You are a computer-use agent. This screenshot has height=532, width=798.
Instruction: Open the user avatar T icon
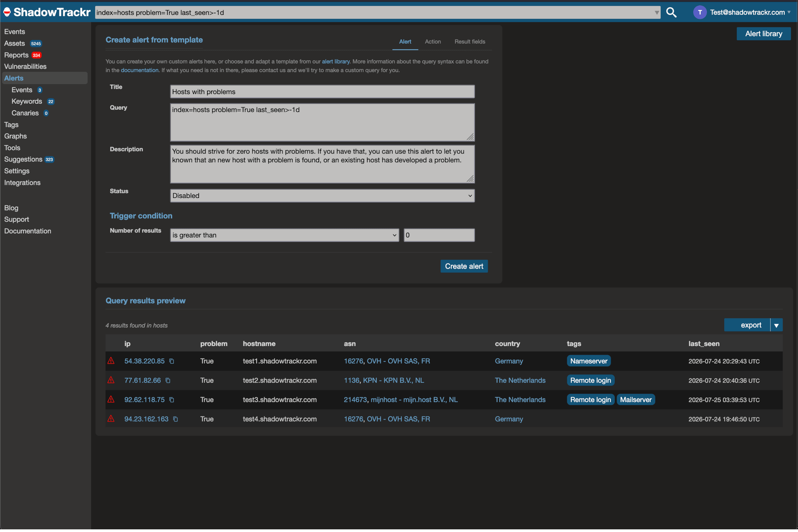pyautogui.click(x=700, y=13)
